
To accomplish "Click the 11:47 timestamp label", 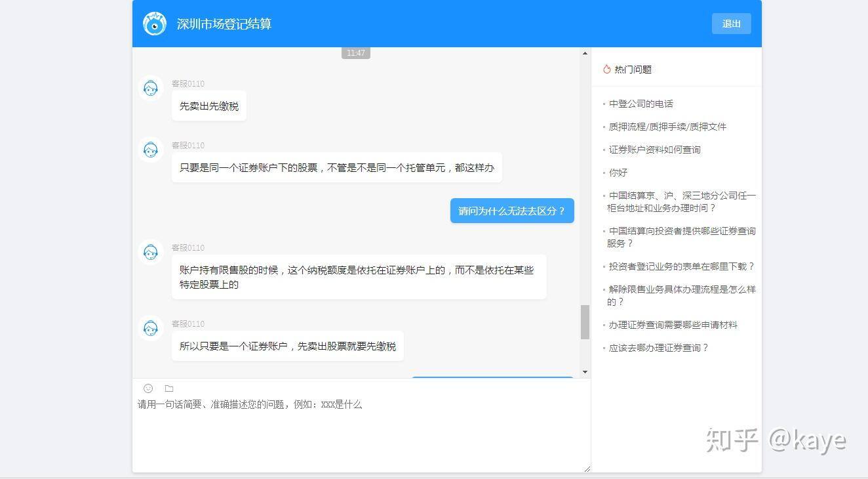I will tap(356, 53).
